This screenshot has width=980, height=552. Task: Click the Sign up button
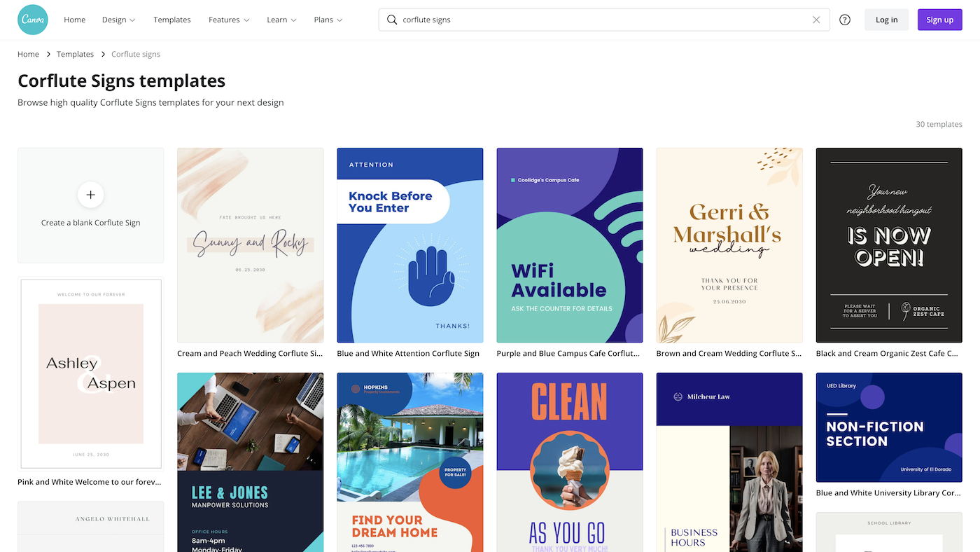click(x=940, y=20)
